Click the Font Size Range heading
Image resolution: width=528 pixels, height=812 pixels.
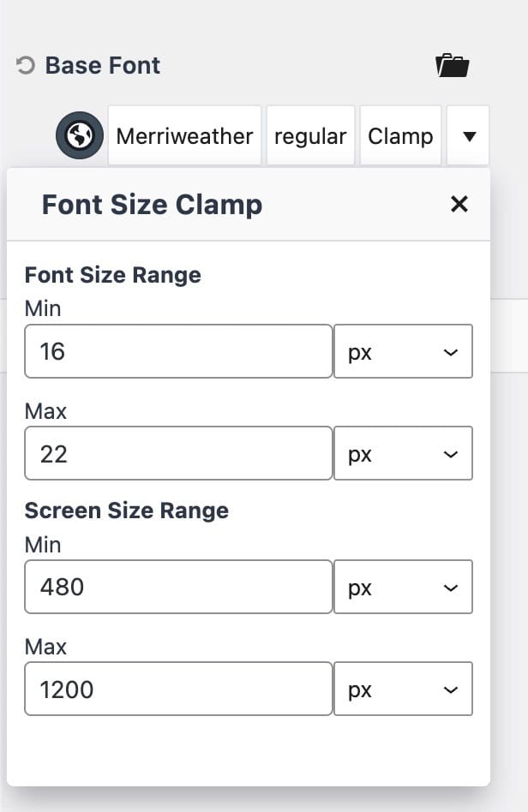tap(113, 275)
